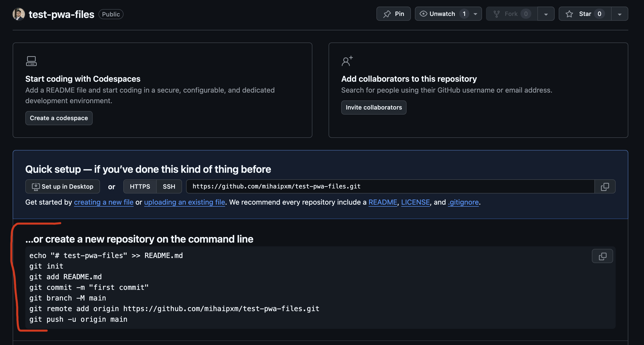
Task: Click 'Add collaborators to this repository' heading
Action: pos(409,79)
